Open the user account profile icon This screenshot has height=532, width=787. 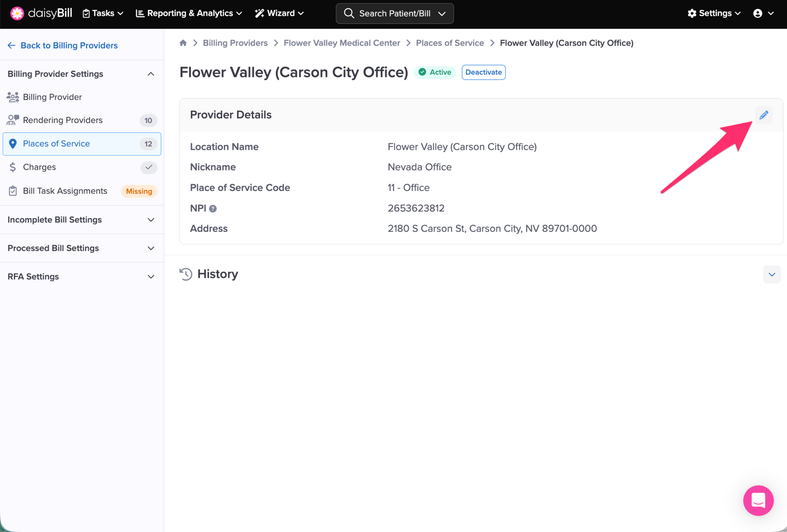(763, 13)
